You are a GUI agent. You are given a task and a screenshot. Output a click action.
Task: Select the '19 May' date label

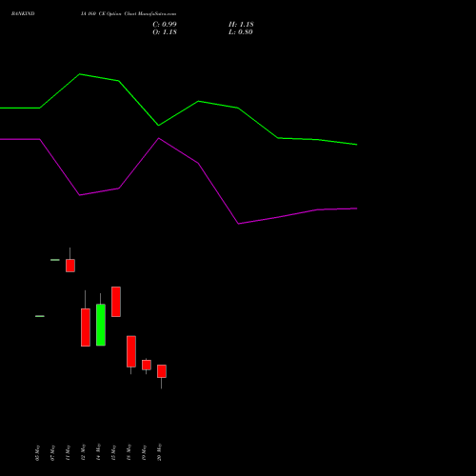[x=144, y=453]
